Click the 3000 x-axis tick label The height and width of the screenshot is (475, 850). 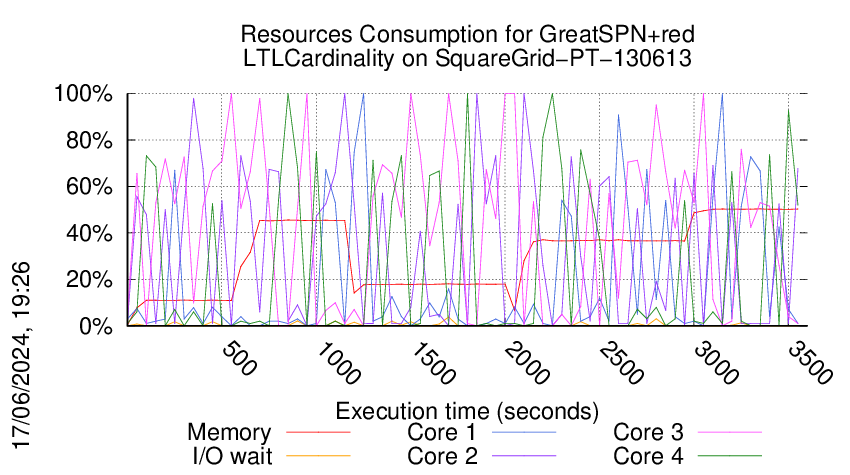716,363
